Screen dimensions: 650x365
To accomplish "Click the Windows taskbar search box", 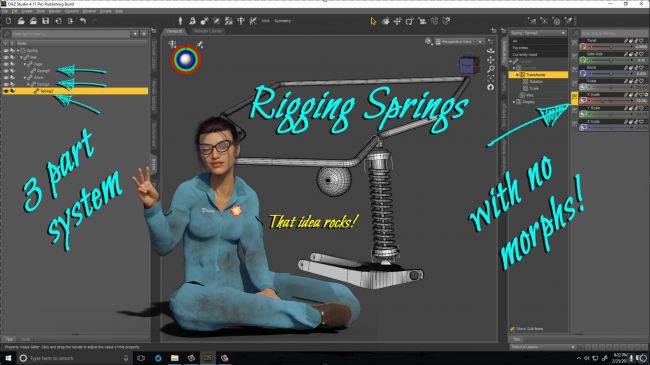I will [x=74, y=358].
